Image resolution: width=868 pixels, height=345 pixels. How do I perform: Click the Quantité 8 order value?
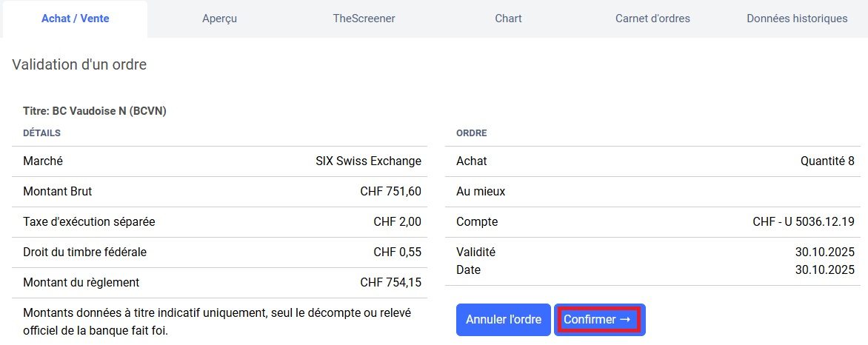click(x=827, y=161)
